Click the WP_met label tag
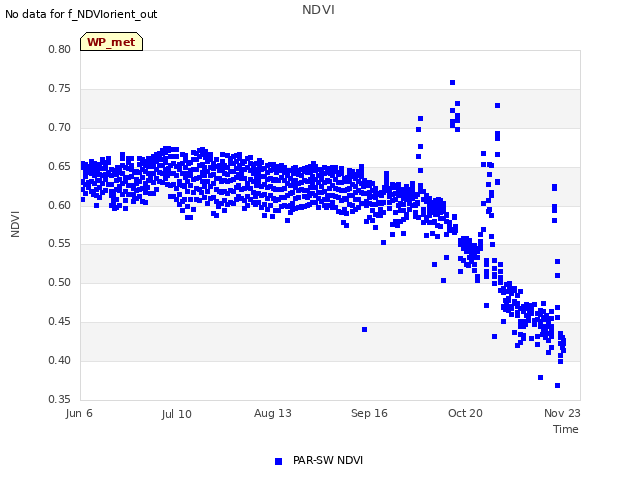640x480 pixels. (x=111, y=42)
